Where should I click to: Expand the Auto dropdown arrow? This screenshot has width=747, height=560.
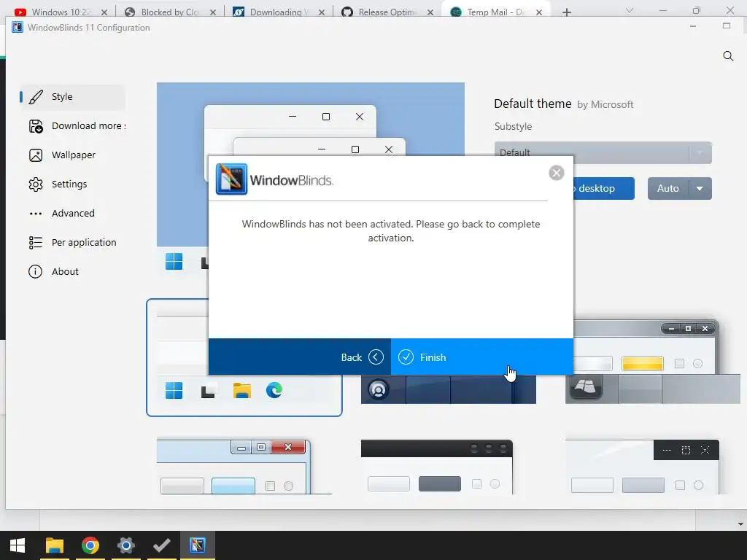[x=700, y=189]
